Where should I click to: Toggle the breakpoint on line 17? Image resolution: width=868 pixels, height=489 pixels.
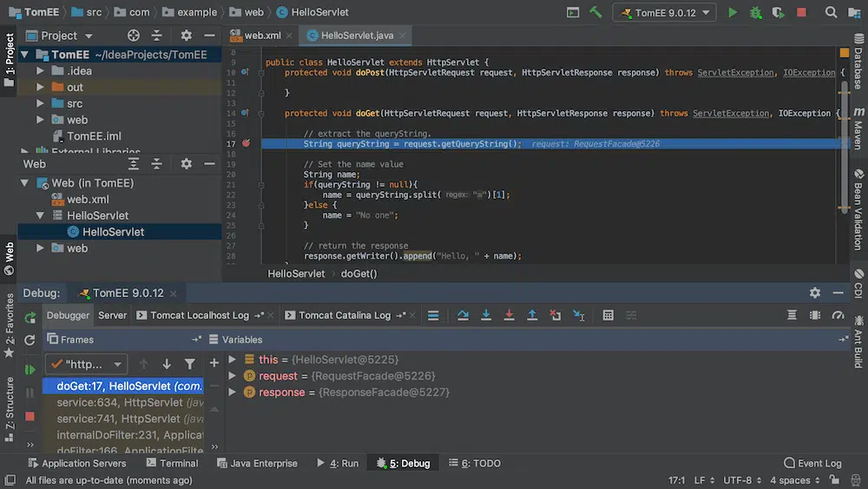pos(246,143)
